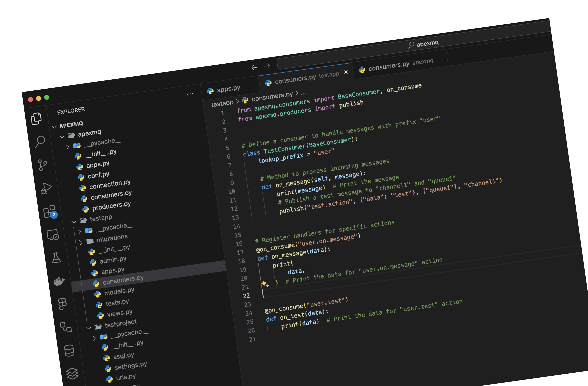
Task: Collapse the testproject folder
Action: tap(89, 328)
